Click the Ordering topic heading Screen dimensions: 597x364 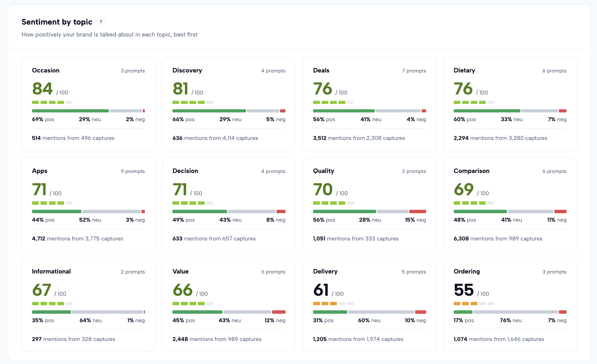tap(467, 272)
